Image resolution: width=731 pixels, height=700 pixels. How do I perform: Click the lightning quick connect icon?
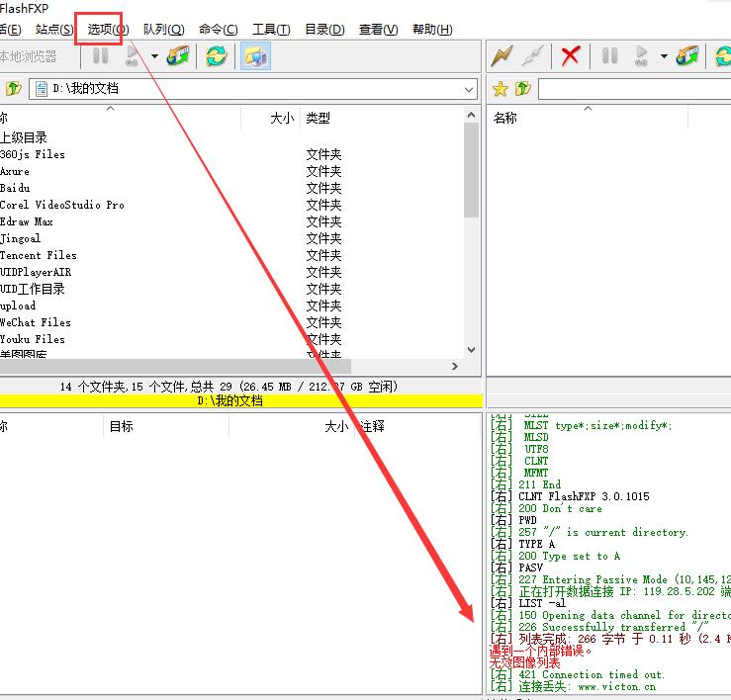tap(503, 56)
